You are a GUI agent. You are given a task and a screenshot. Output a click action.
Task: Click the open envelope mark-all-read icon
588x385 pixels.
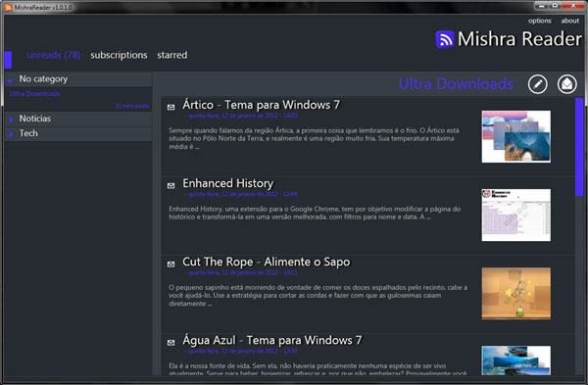(x=567, y=84)
